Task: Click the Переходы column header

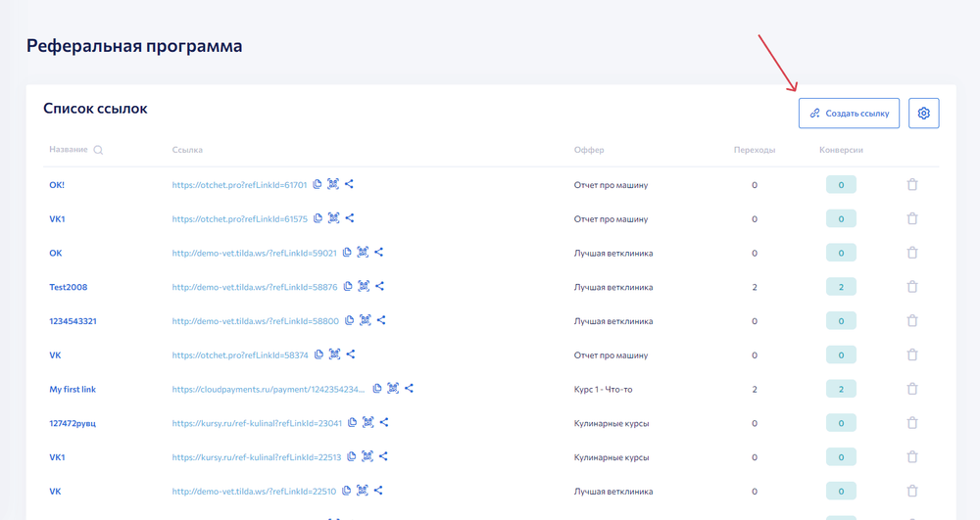Action: click(x=754, y=151)
